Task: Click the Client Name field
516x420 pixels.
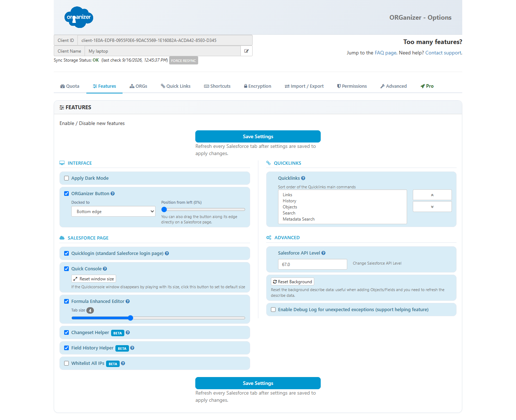Action: [x=163, y=51]
